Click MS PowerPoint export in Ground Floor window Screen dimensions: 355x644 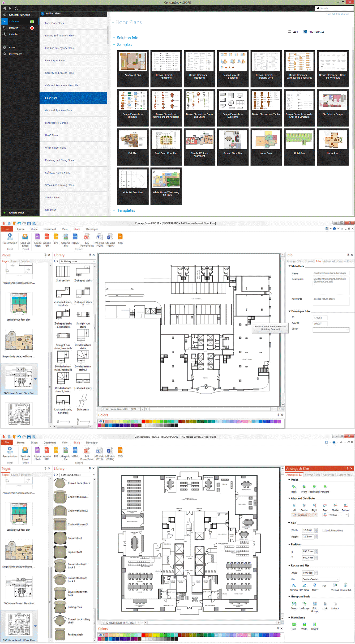coord(87,240)
